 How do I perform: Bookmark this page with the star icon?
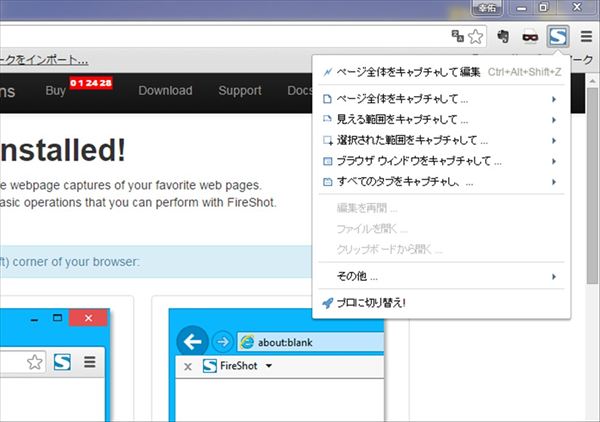click(x=476, y=37)
